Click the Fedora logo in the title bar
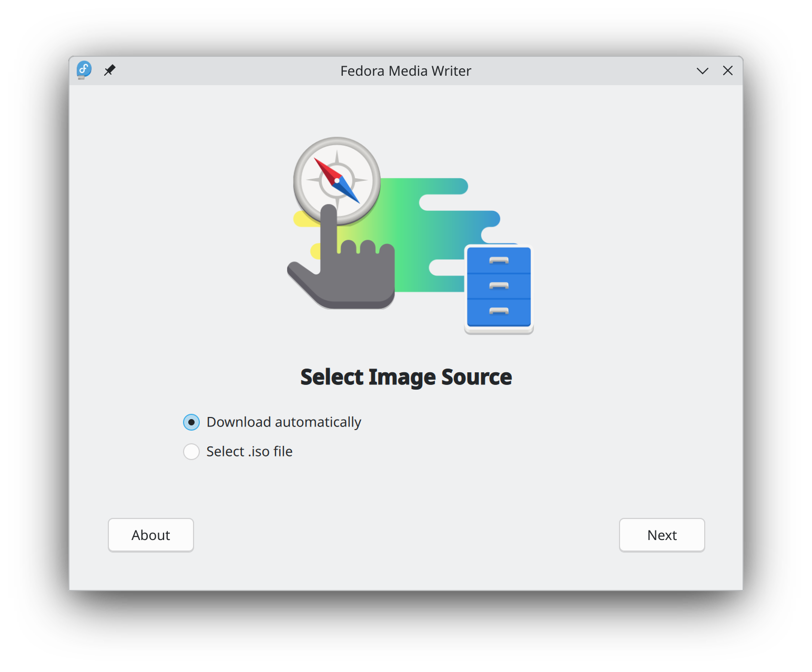The height and width of the screenshot is (672, 812). (84, 70)
